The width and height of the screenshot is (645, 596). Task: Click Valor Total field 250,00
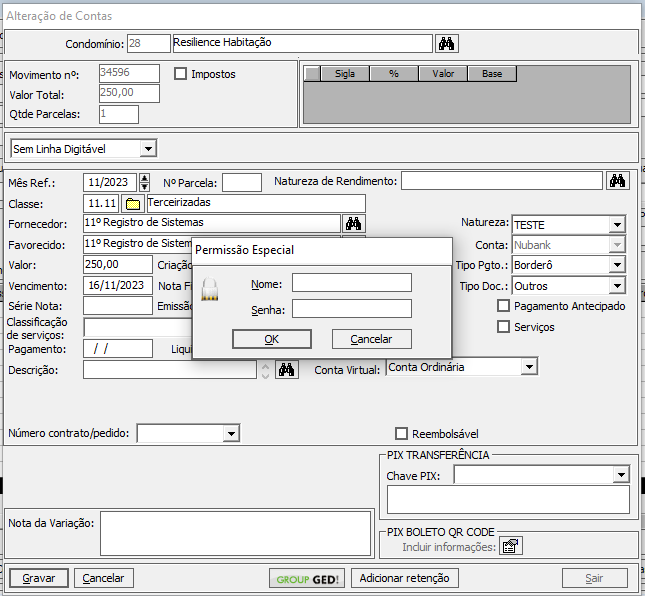129,93
